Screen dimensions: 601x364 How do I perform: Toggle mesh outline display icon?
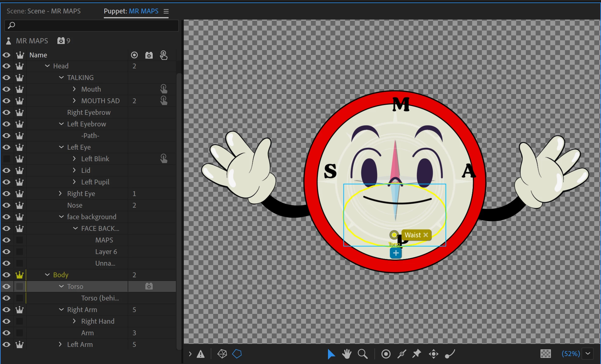pos(222,354)
